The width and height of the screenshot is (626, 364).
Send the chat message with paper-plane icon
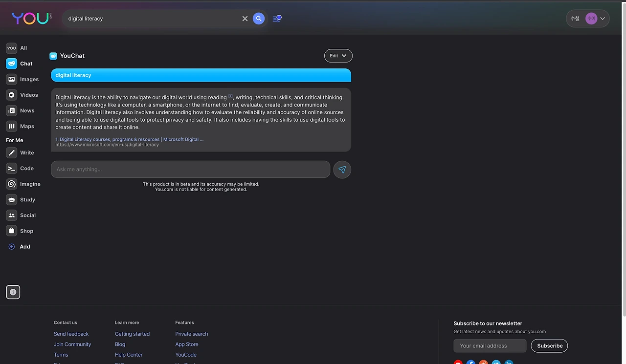(x=342, y=170)
